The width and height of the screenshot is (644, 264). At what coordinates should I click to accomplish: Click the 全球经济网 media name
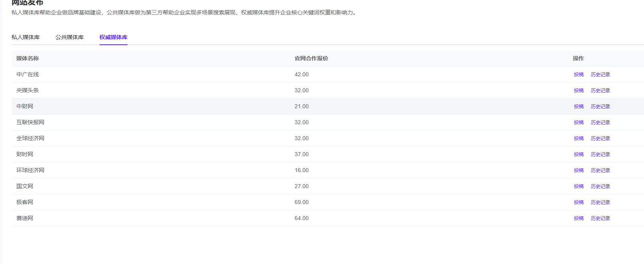(x=30, y=139)
